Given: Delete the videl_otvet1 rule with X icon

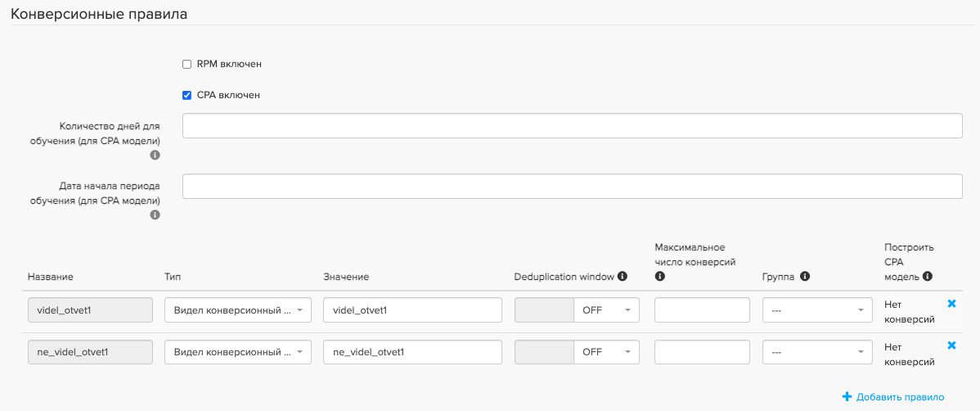Looking at the screenshot, I should (951, 303).
